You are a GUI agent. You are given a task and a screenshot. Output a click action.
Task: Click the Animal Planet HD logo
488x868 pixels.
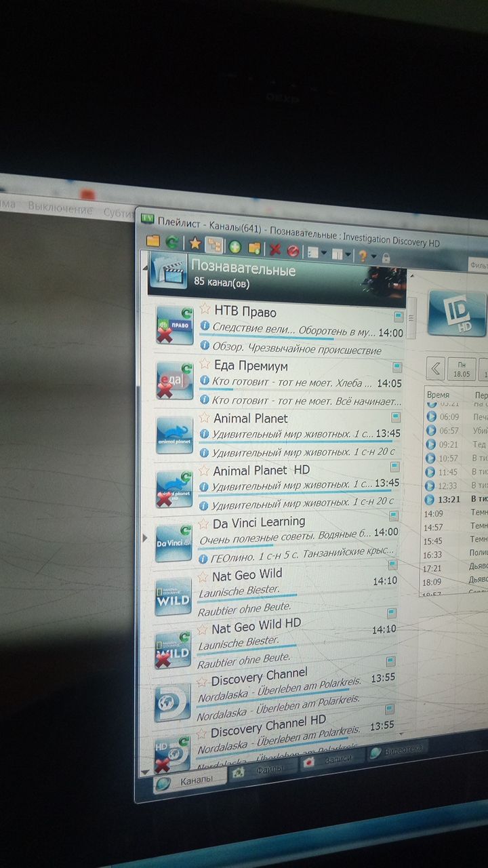174,488
